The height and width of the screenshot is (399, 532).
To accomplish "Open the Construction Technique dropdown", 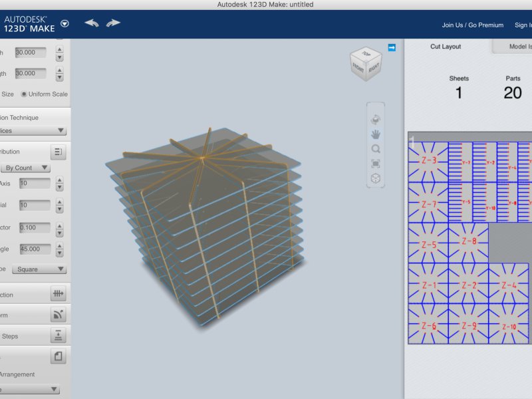I will pos(33,130).
